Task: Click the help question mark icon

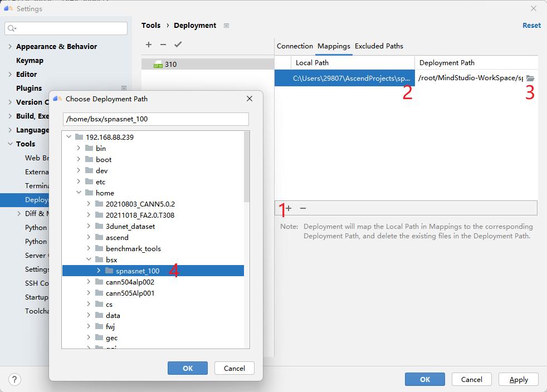Action: pos(14,379)
